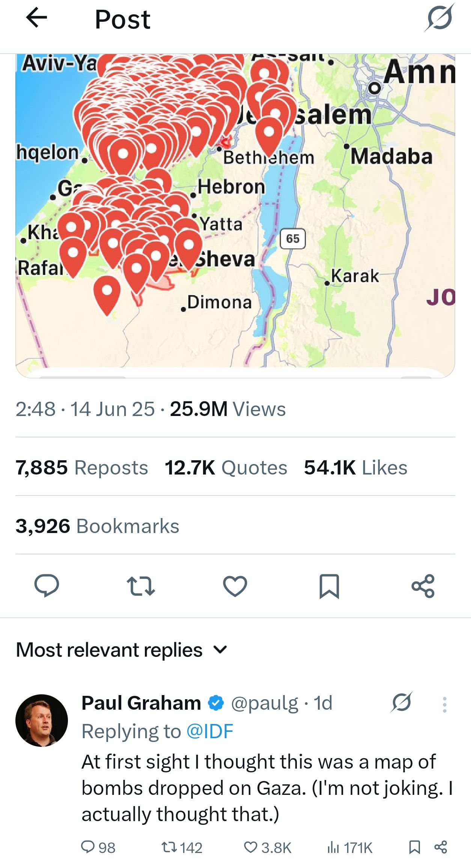Repost the main post via arrows icon

click(141, 586)
